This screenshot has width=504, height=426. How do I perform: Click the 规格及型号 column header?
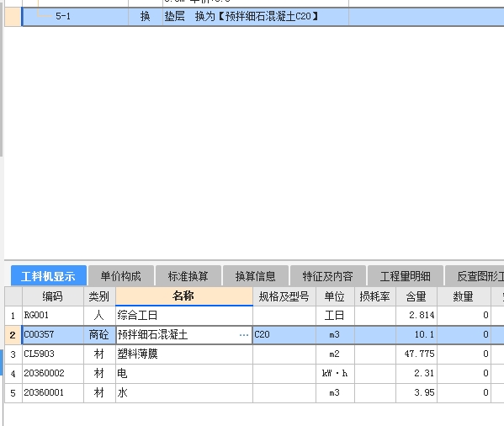pyautogui.click(x=284, y=296)
